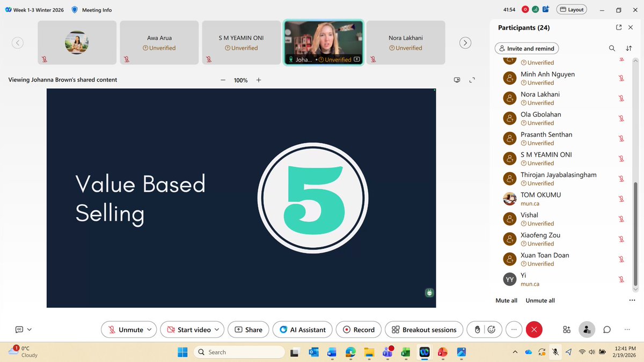Open the Layout options
This screenshot has width=644, height=362.
pyautogui.click(x=572, y=10)
